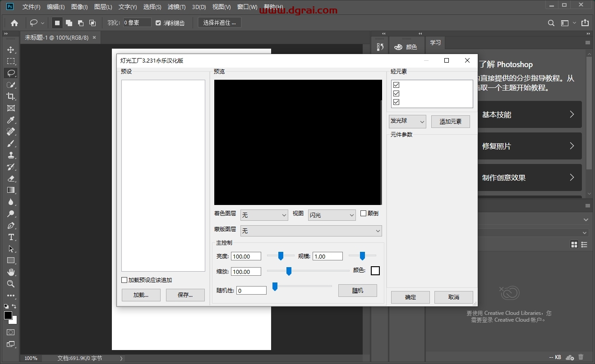Viewport: 595px width, 364px height.
Task: Click the 随机性 input field
Action: [x=252, y=291]
